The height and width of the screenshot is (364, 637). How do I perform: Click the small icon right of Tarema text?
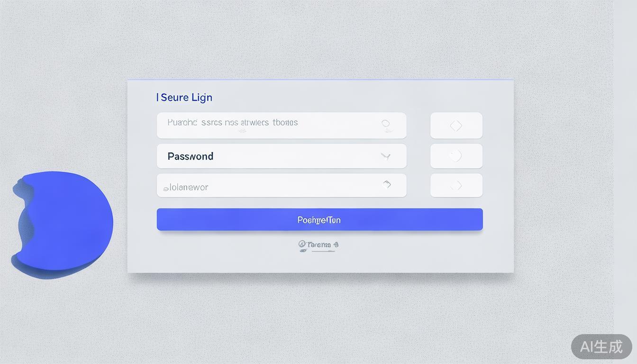click(x=336, y=245)
